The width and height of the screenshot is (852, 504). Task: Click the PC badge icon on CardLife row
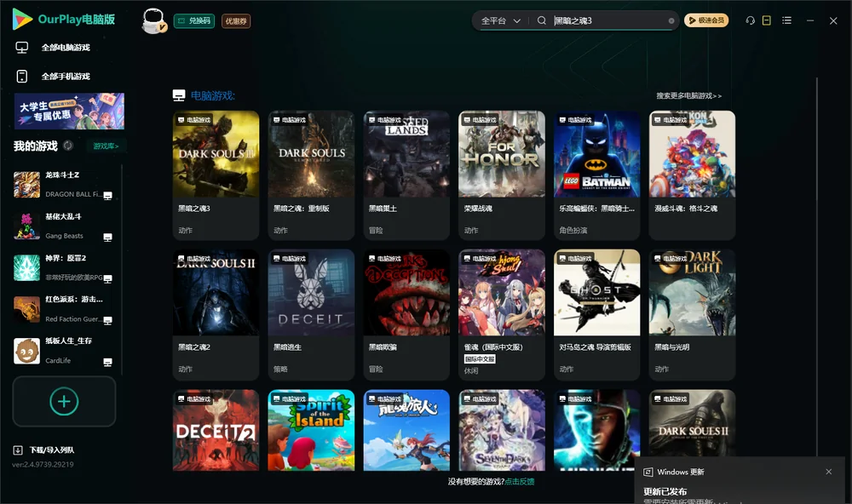[107, 363]
